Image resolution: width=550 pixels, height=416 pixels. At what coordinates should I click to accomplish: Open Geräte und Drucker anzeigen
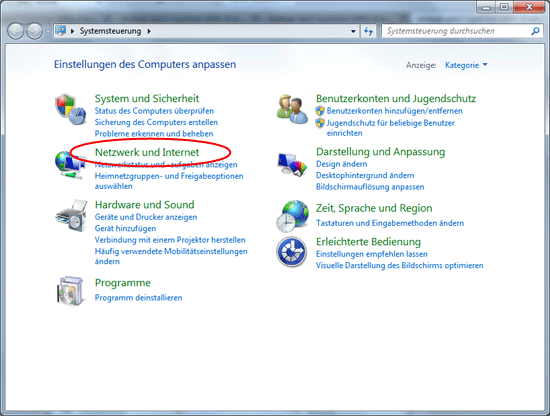(146, 217)
